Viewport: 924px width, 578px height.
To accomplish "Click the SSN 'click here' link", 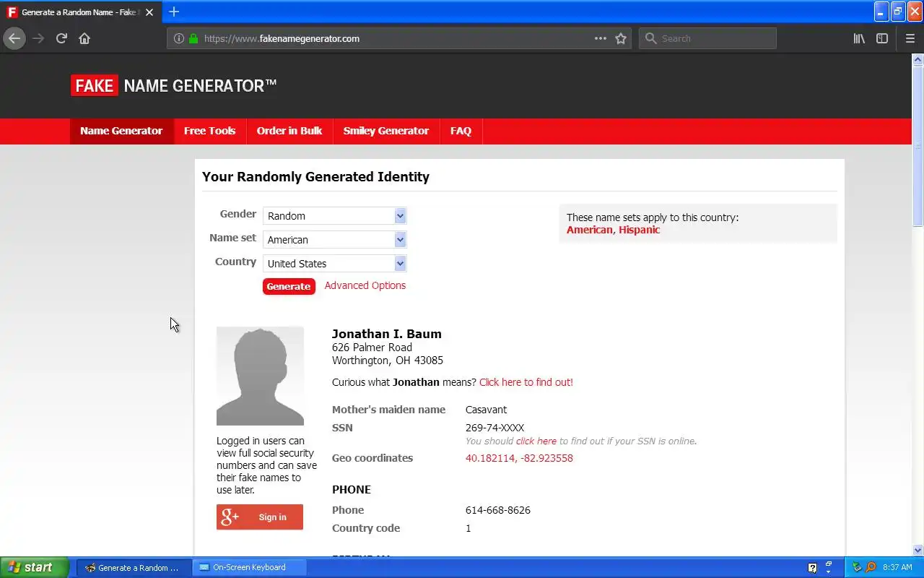I will [x=536, y=441].
